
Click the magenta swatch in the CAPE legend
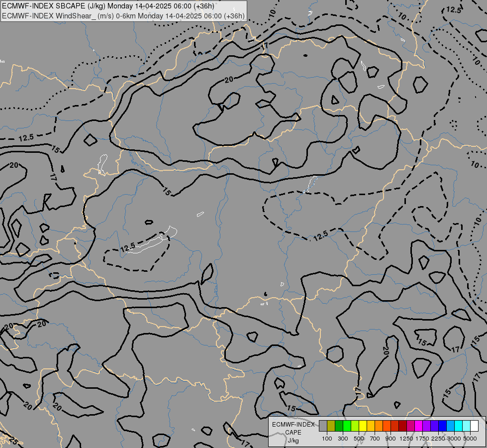point(419,426)
